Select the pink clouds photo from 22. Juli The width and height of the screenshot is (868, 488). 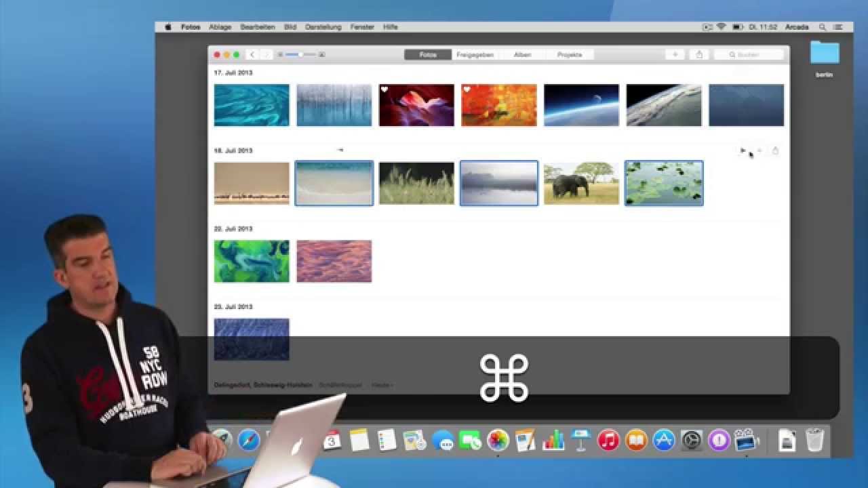(334, 261)
